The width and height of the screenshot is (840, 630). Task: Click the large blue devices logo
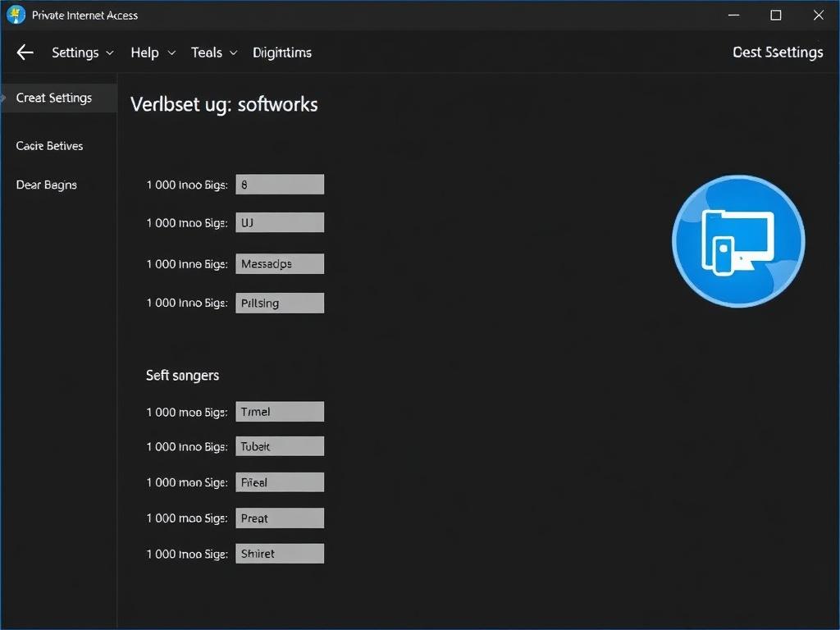[x=738, y=241]
